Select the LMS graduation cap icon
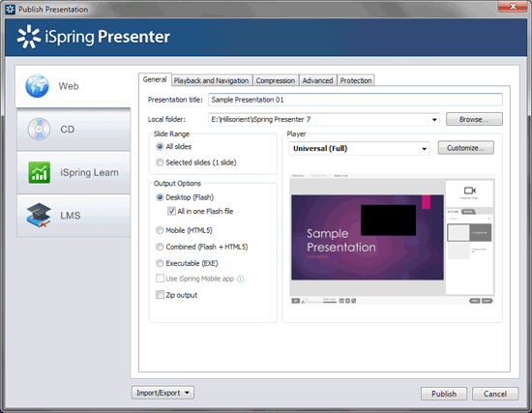This screenshot has height=413, width=532. coord(39,215)
